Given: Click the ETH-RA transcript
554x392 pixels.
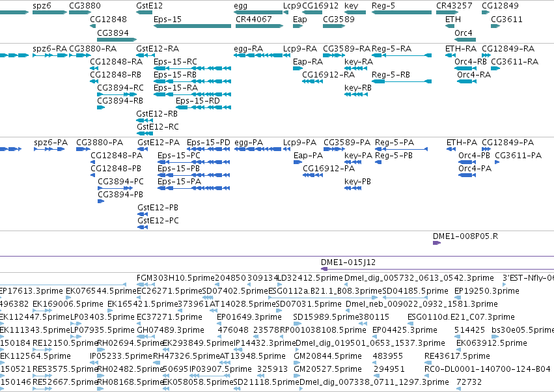Looking at the screenshot, I should pos(450,55).
